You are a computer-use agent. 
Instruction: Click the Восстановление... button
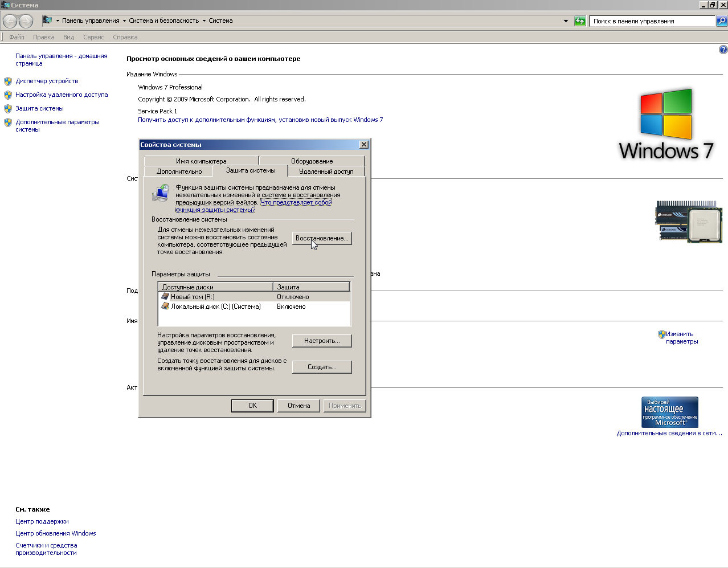322,238
